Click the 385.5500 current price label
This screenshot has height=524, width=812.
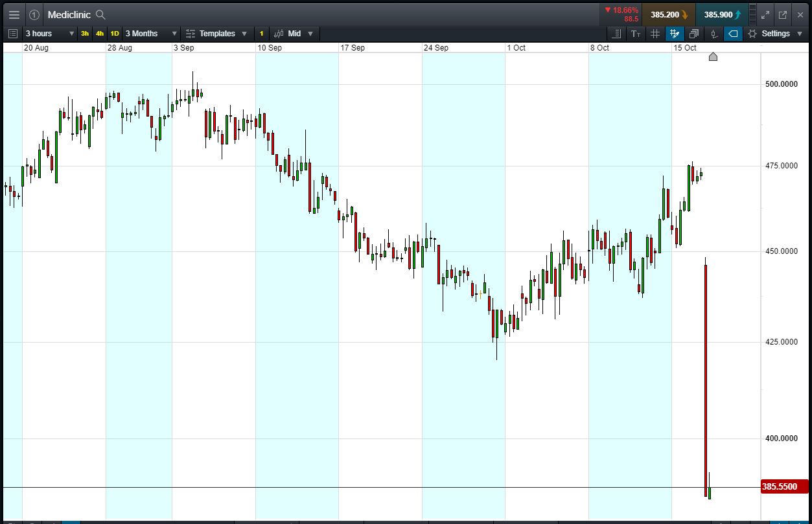click(x=784, y=486)
